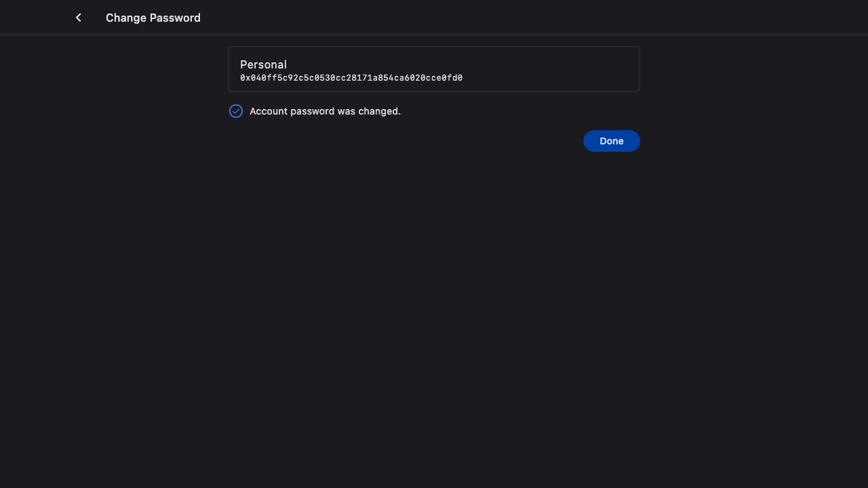868x488 pixels.
Task: Click the word 'password' in the success message
Action: 312,111
